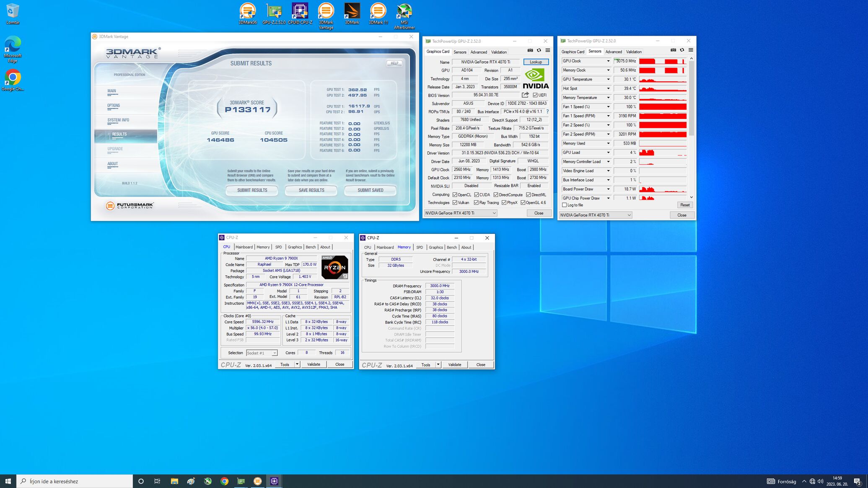Click the Task View taskbar icon
This screenshot has height=488, width=868.
(157, 481)
